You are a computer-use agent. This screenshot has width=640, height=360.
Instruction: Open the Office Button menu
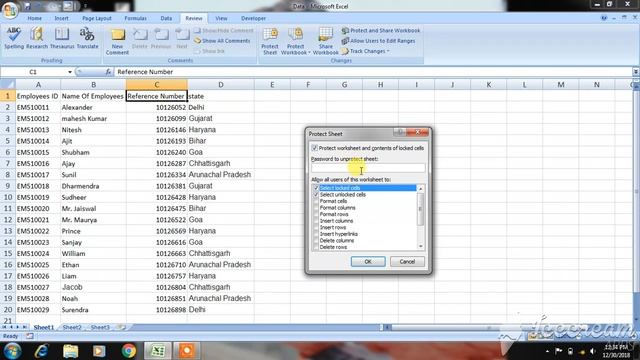(x=10, y=10)
